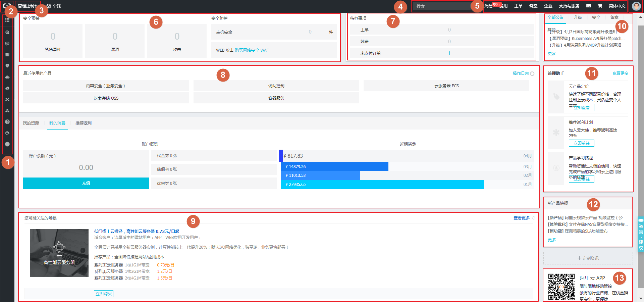The height and width of the screenshot is (302, 644).
Task: Click the 未支付订单 count of 1
Action: point(449,53)
